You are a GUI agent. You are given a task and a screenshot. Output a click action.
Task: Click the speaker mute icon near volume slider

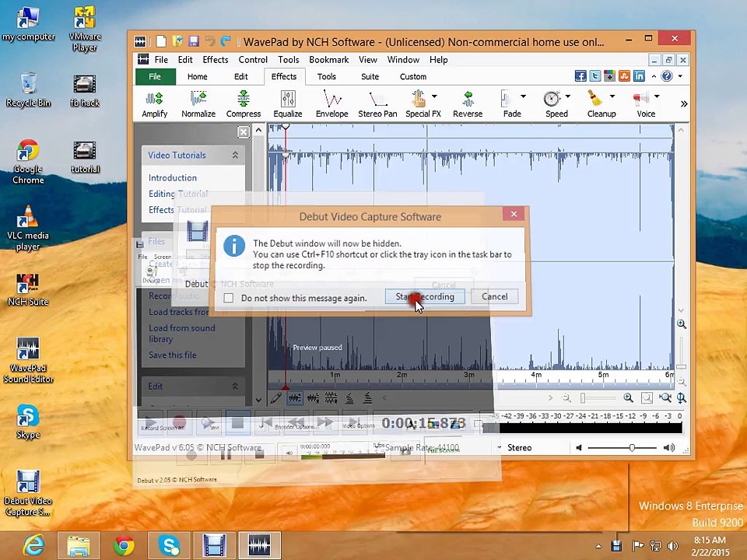click(579, 448)
